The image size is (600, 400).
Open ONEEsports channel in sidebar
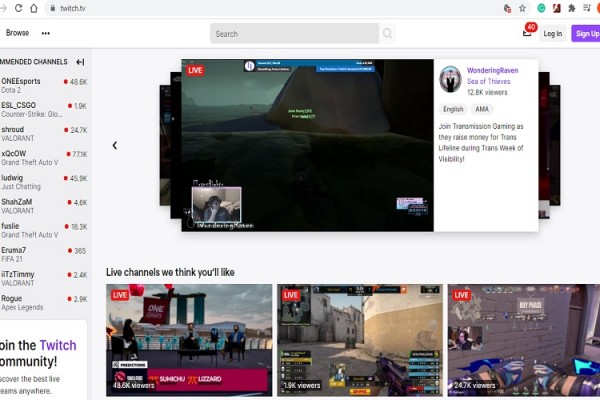[44, 85]
